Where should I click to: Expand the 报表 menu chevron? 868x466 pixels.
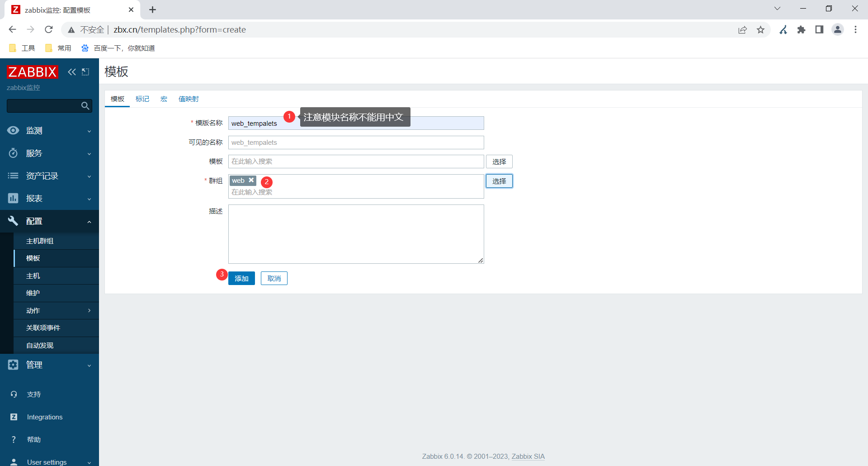pos(89,199)
